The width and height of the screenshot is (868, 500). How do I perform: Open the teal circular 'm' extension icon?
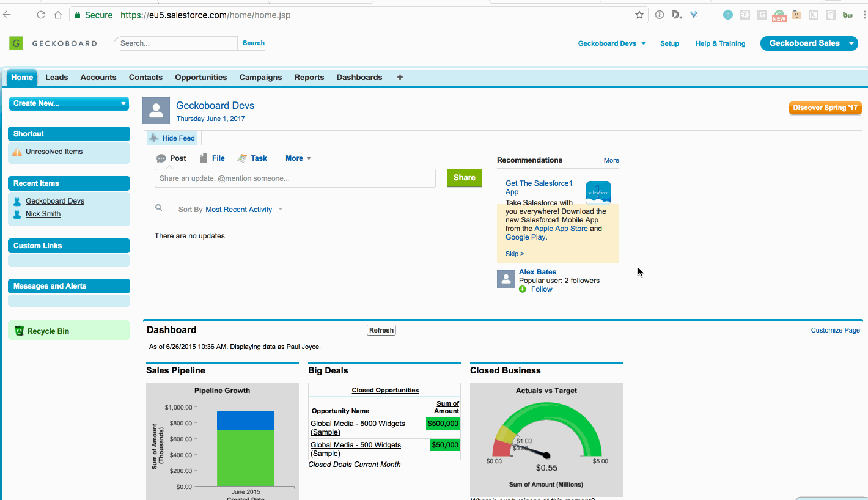[727, 15]
